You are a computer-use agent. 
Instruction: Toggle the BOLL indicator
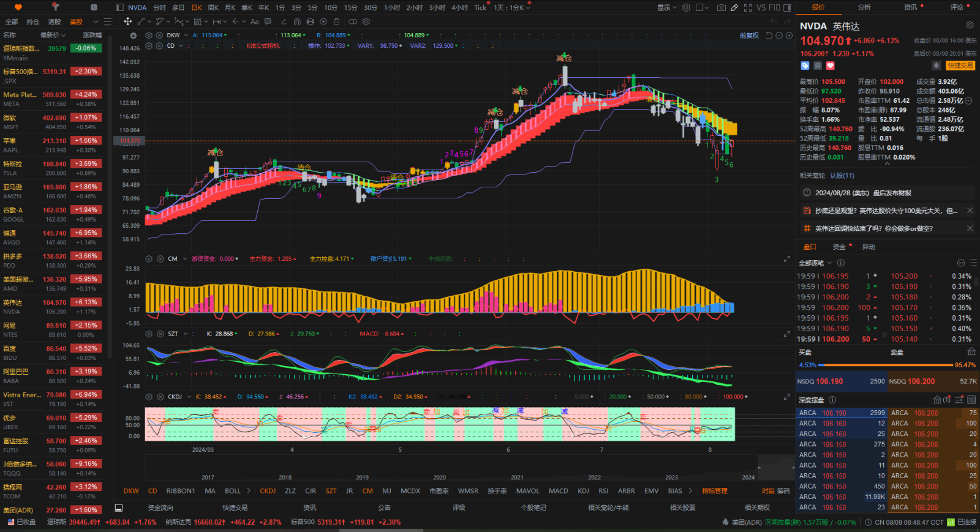pos(233,491)
